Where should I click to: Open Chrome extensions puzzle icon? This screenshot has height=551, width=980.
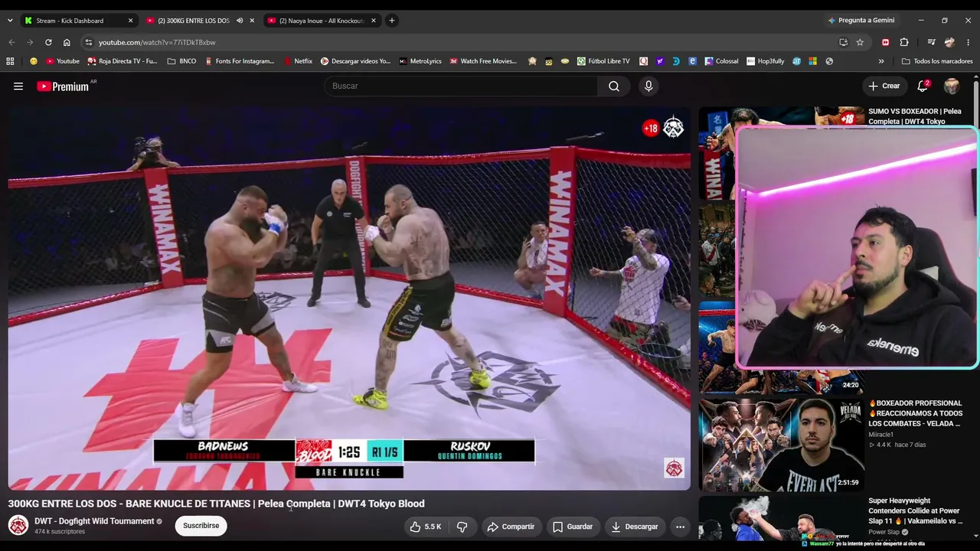pyautogui.click(x=904, y=42)
